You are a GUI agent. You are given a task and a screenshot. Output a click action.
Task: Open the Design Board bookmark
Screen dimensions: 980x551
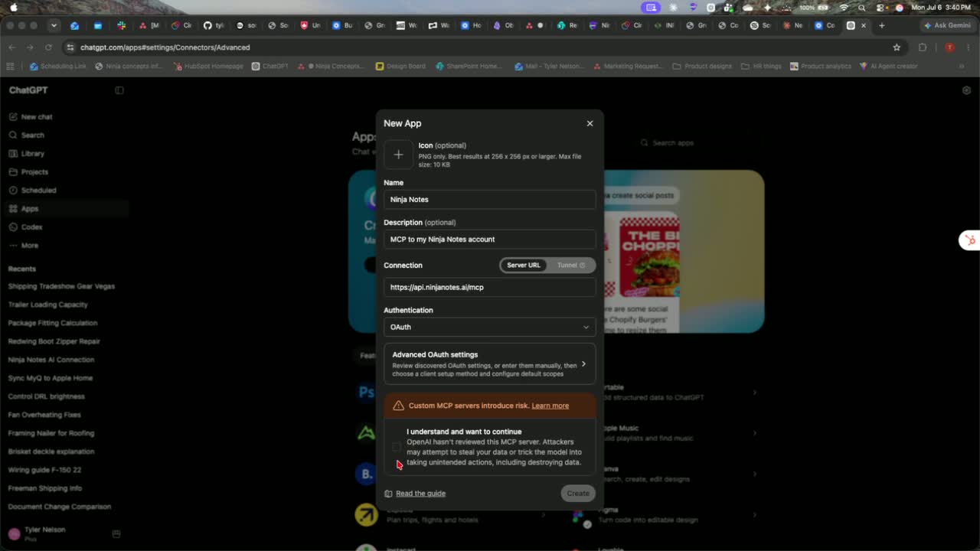click(400, 67)
